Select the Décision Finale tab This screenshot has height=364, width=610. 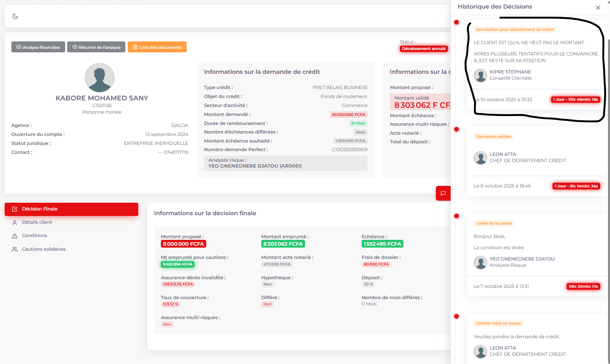[x=71, y=209]
